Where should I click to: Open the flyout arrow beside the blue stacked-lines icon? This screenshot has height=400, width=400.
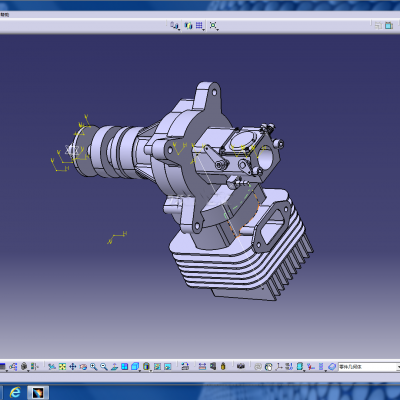pos(326,371)
